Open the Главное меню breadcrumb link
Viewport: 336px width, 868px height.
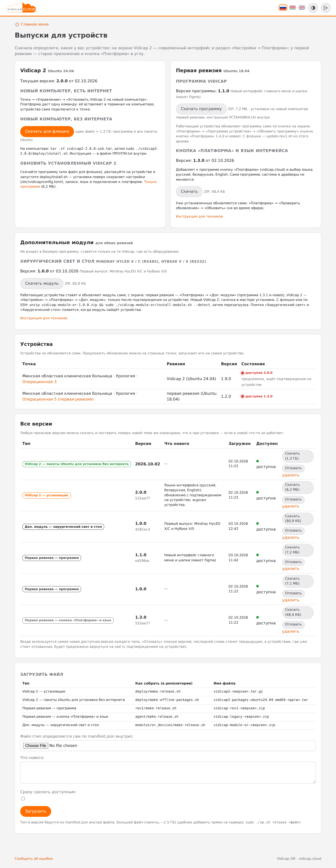click(32, 24)
